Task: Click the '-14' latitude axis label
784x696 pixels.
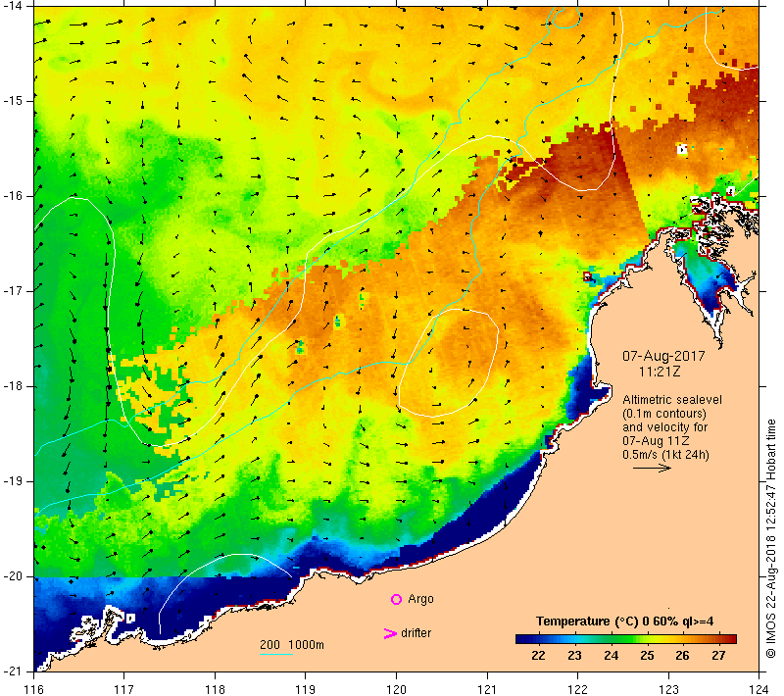Action: (x=11, y=6)
